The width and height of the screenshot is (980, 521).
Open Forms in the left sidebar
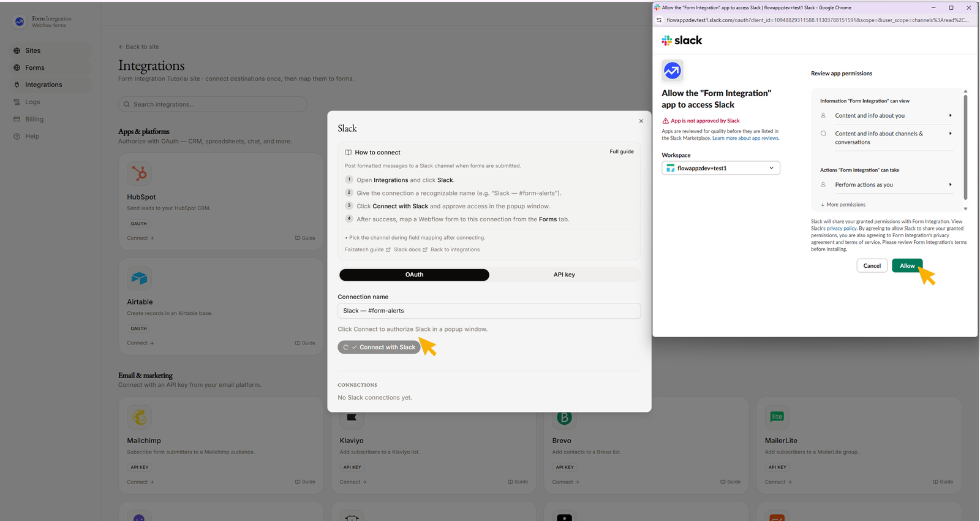(34, 67)
